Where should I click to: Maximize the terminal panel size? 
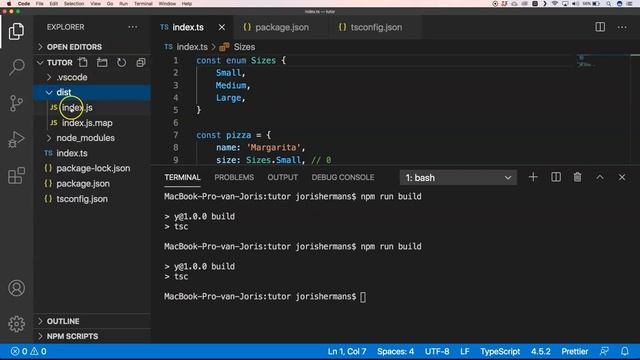(x=600, y=177)
